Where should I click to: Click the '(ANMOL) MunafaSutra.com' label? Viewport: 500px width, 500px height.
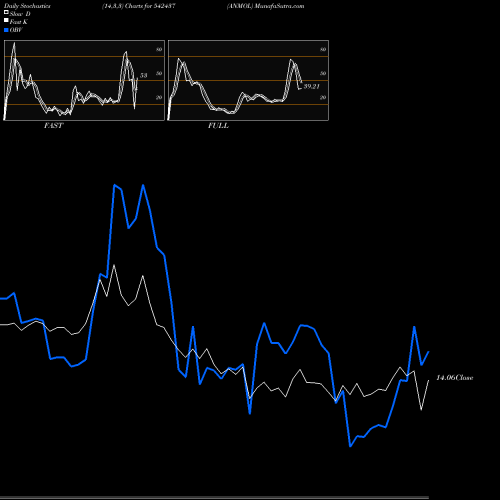[x=265, y=6]
